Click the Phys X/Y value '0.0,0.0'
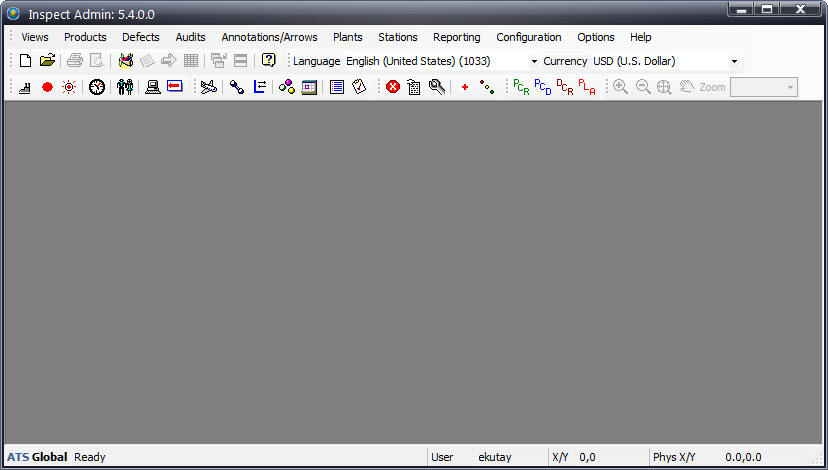This screenshot has width=828, height=470. click(743, 457)
